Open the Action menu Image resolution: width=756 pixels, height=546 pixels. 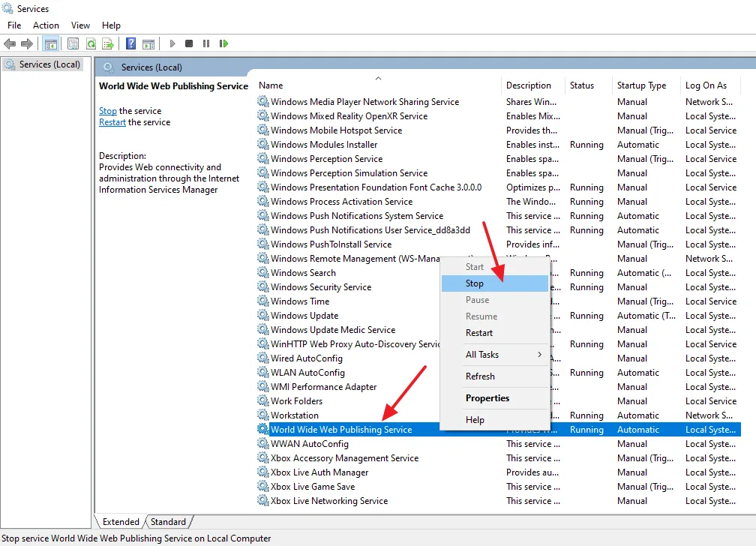pyautogui.click(x=46, y=25)
